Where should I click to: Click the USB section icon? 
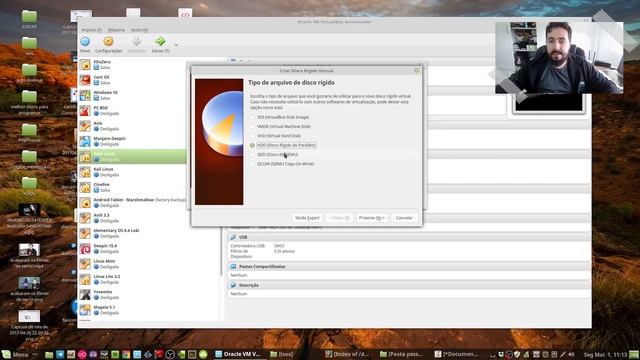pyautogui.click(x=233, y=237)
